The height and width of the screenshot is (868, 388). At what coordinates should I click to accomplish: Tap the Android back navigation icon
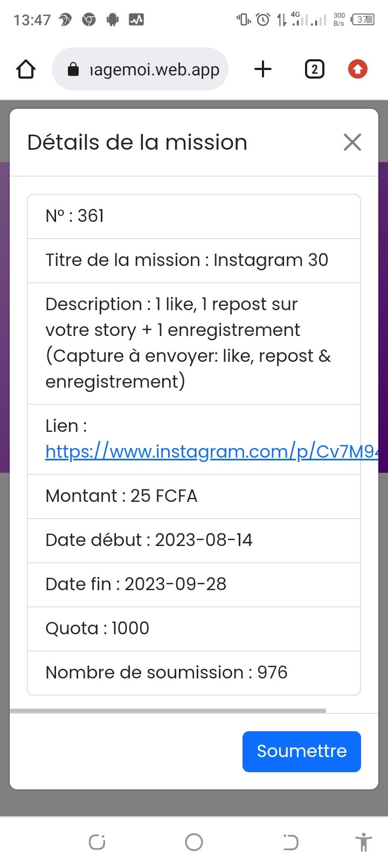(x=290, y=842)
